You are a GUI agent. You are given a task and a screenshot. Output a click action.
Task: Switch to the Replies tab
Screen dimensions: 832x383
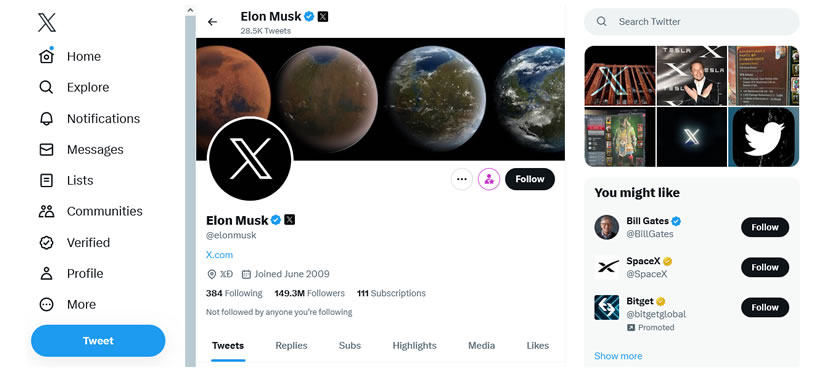[x=291, y=345]
